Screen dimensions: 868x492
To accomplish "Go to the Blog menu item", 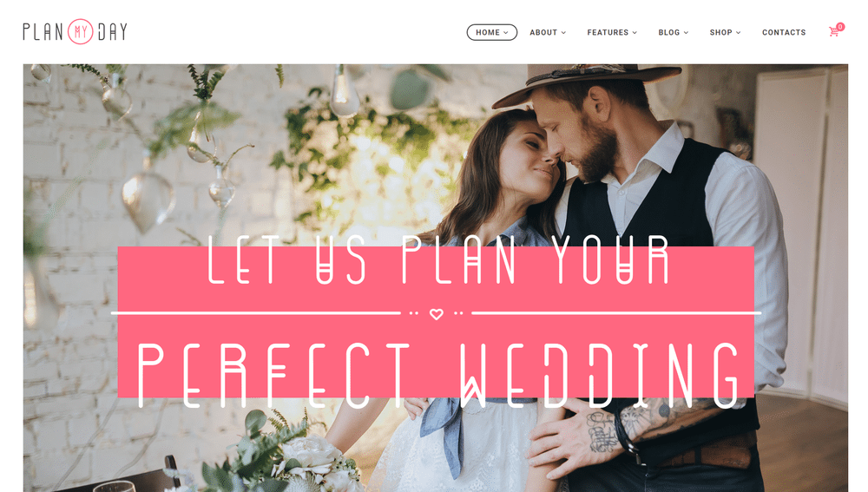I will pos(674,32).
